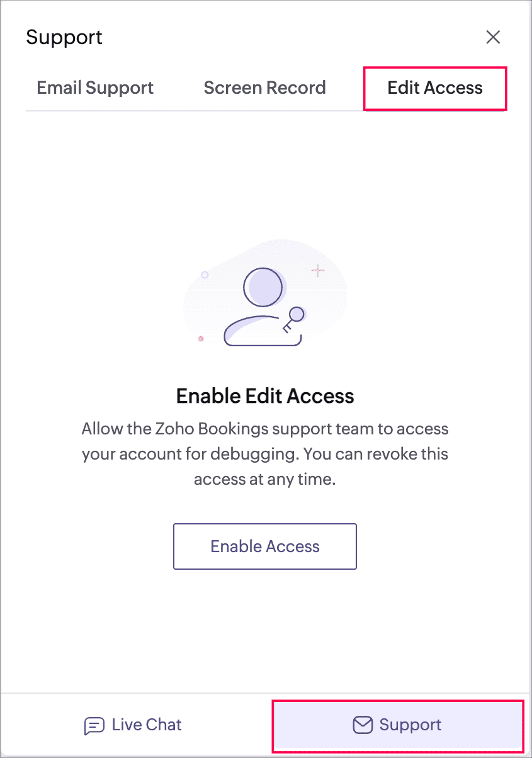This screenshot has width=532, height=758.
Task: Click the key icon in the illustration
Action: coord(293,319)
